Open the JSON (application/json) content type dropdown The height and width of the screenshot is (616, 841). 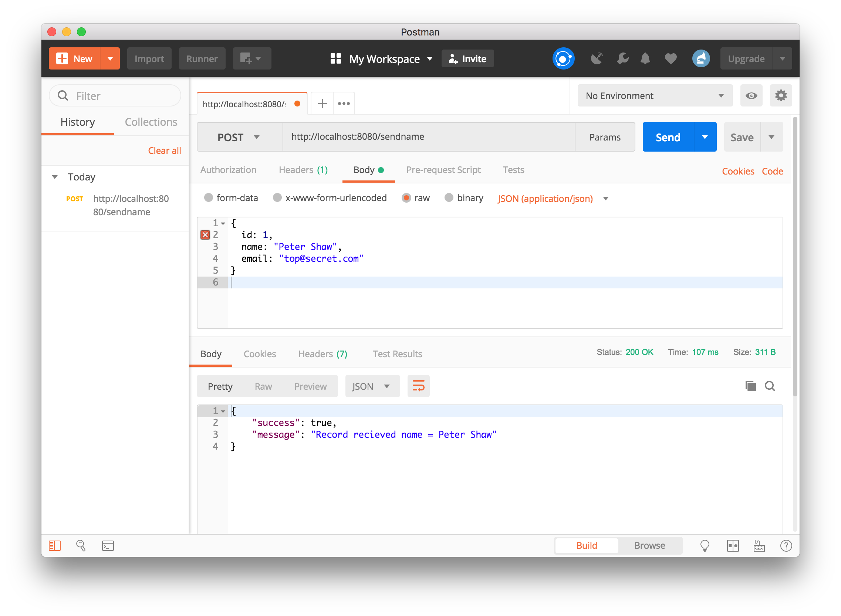coord(553,199)
